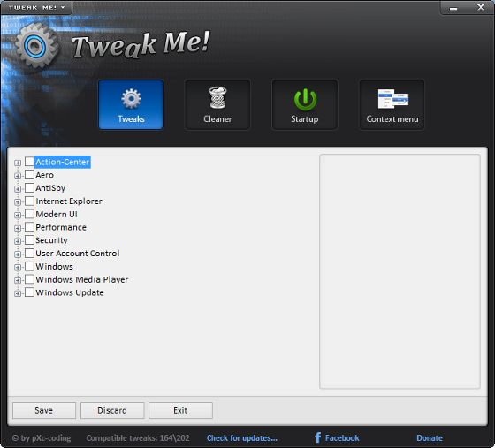This screenshot has width=495, height=448.
Task: Select the Security label
Action: click(51, 240)
